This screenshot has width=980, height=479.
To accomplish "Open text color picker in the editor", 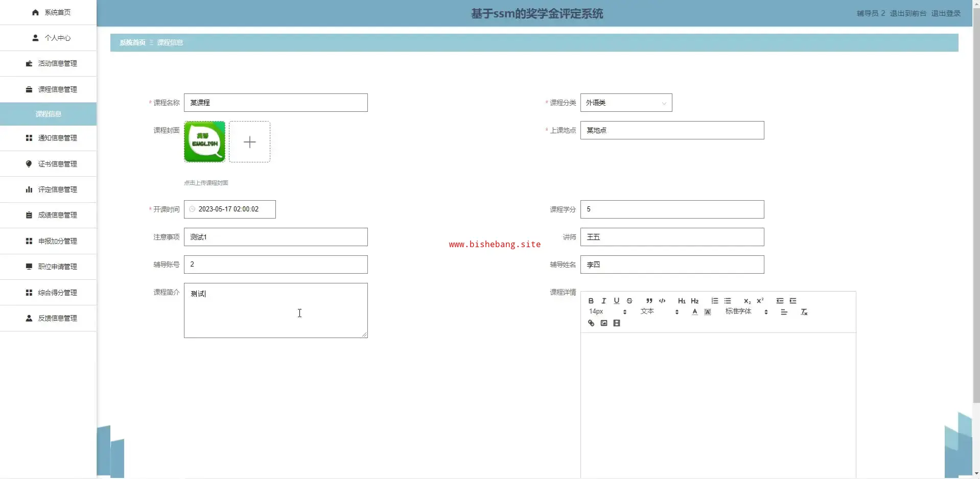I will tap(695, 312).
